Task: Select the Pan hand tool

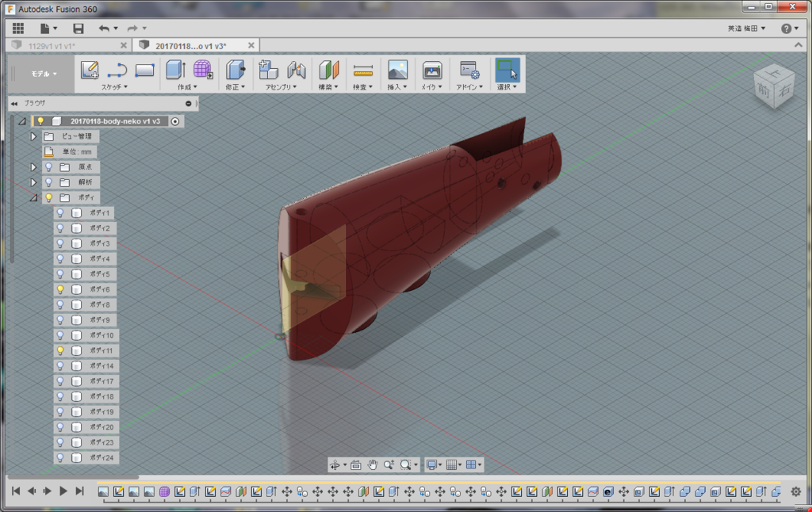Action: point(373,465)
